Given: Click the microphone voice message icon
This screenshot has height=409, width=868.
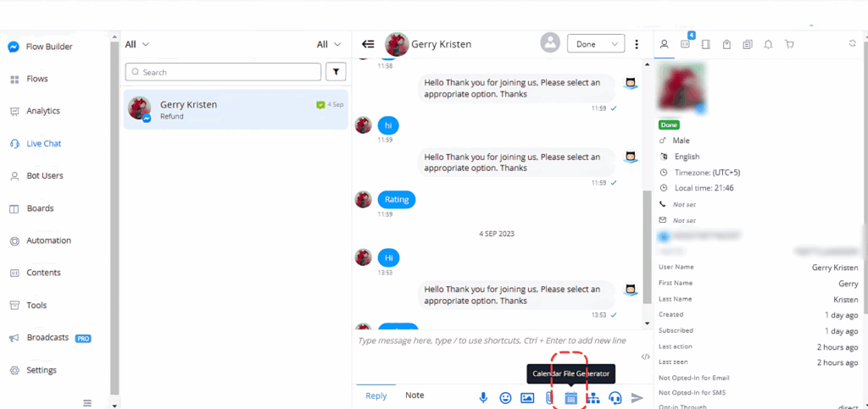Looking at the screenshot, I should [x=484, y=397].
